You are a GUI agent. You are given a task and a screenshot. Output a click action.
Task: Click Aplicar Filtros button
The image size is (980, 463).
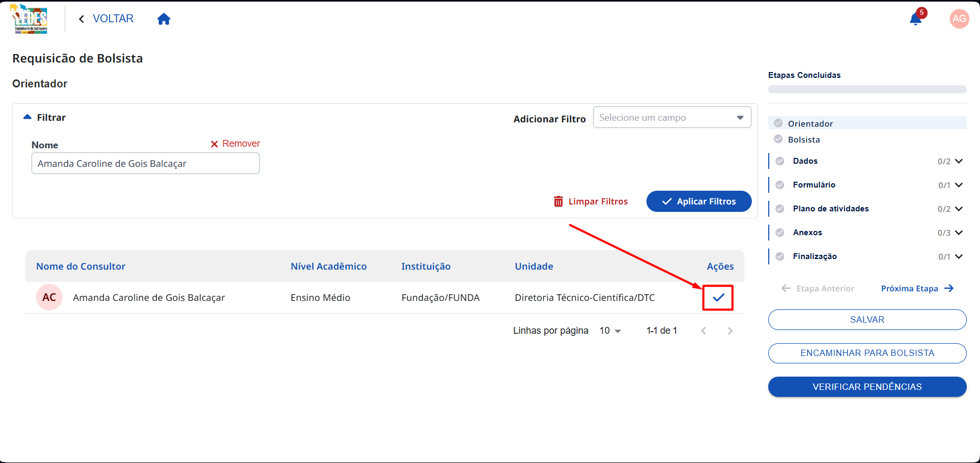pos(699,201)
